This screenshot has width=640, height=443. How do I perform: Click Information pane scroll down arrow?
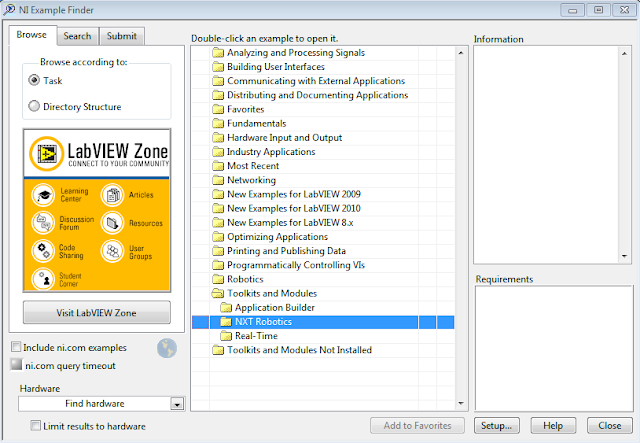[x=624, y=256]
